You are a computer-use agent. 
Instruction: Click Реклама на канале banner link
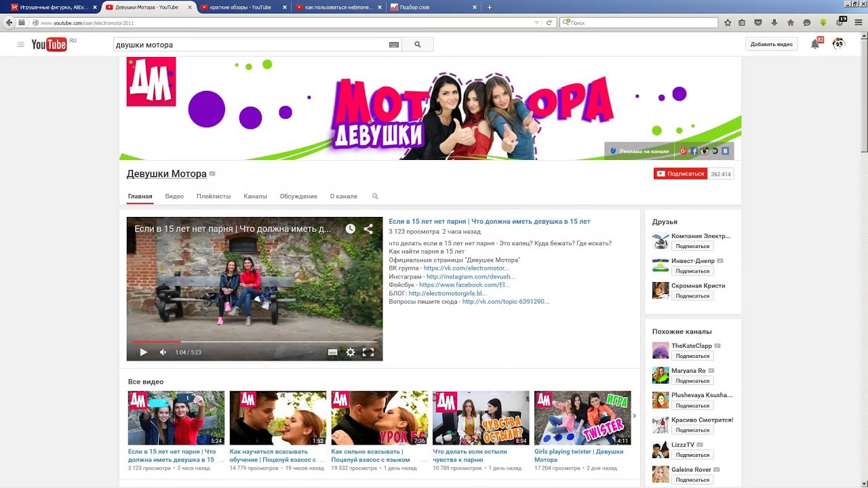point(639,151)
